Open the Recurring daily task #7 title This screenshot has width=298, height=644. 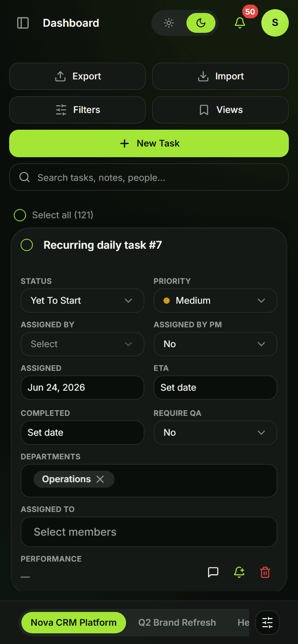click(103, 245)
